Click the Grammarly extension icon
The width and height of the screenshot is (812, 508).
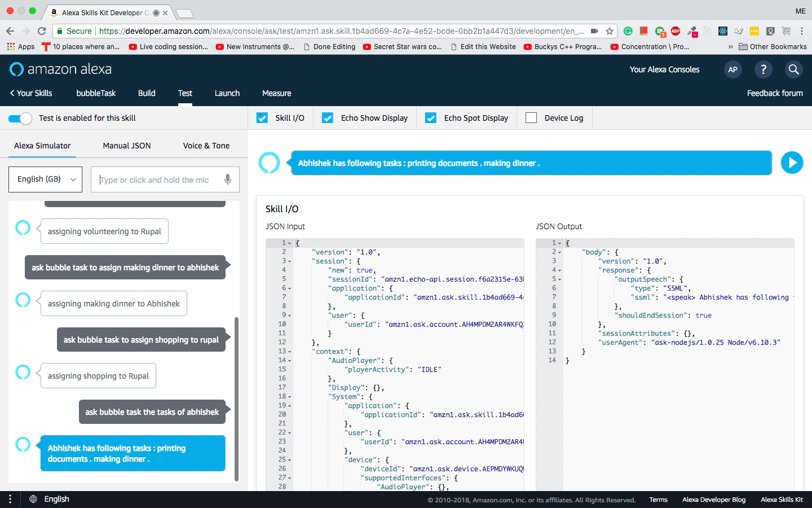(x=628, y=31)
